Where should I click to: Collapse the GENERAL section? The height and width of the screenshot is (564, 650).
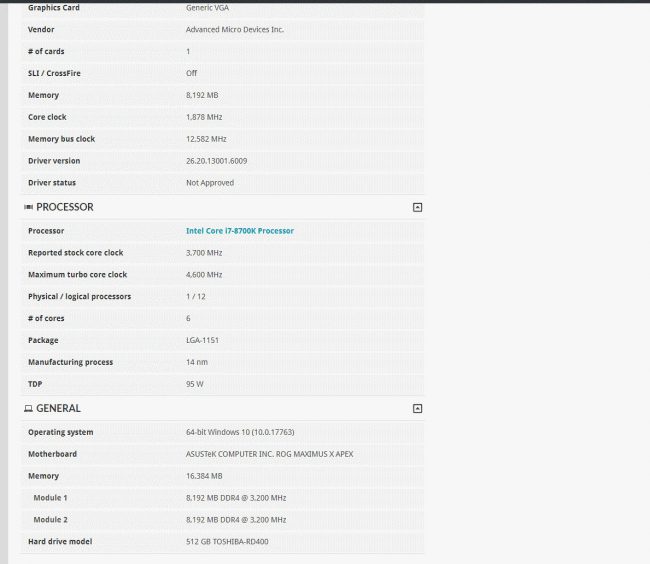point(417,409)
